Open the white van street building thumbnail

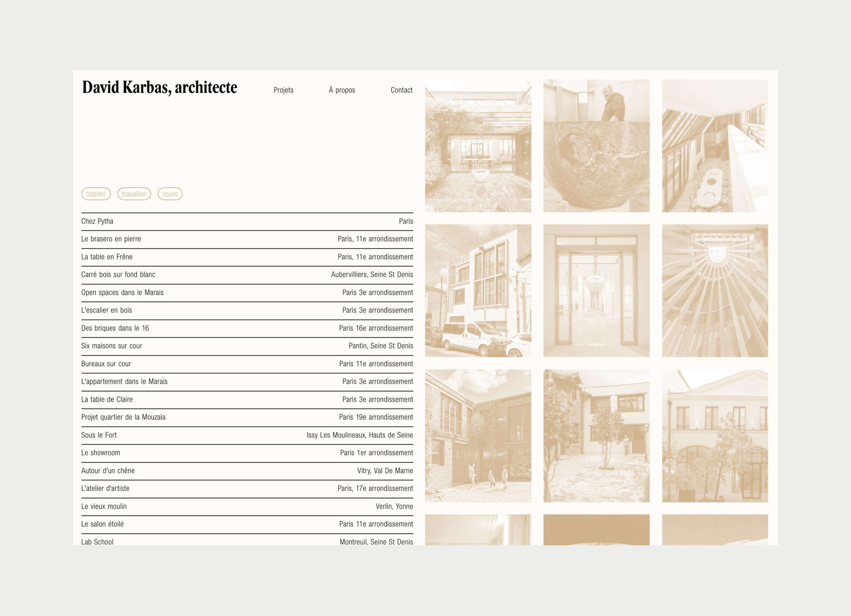[x=478, y=291]
